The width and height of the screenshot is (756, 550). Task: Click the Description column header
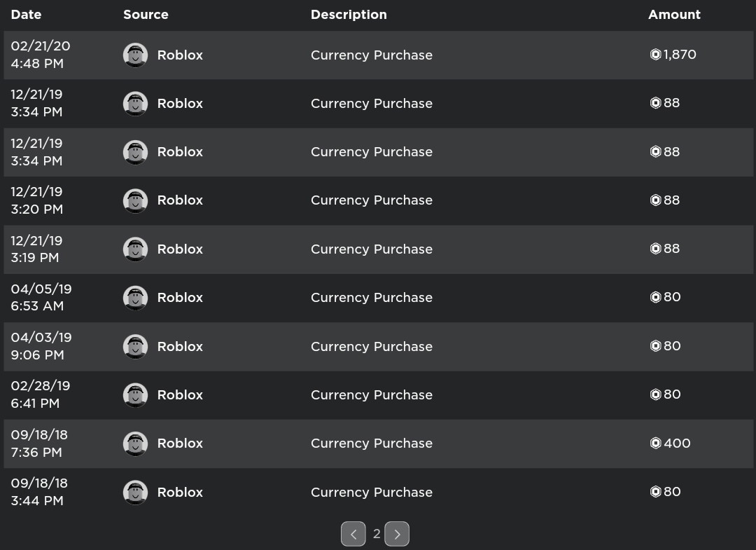[349, 15]
